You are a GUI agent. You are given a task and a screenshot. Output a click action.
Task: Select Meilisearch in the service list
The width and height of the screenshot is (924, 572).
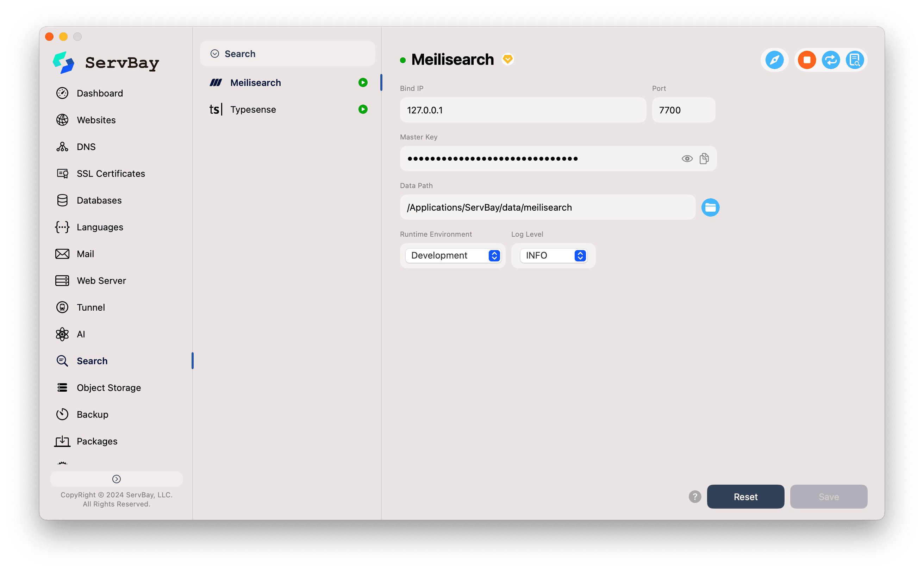click(288, 82)
